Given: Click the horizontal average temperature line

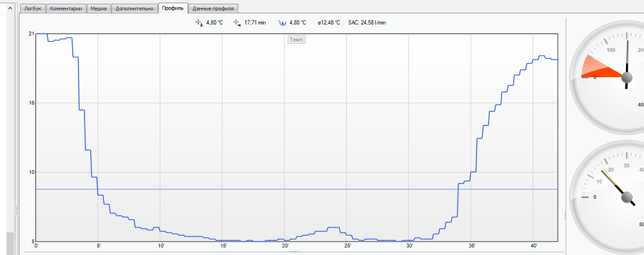Looking at the screenshot, I should [297, 189].
